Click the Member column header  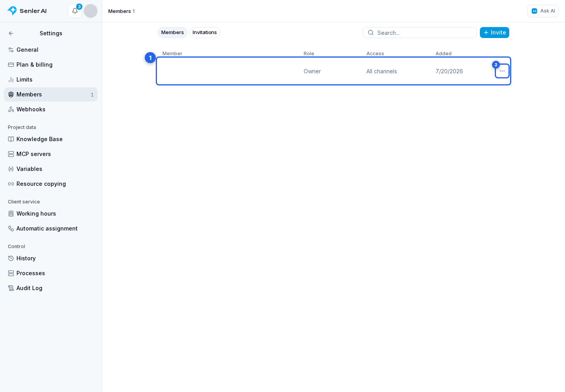(x=172, y=54)
